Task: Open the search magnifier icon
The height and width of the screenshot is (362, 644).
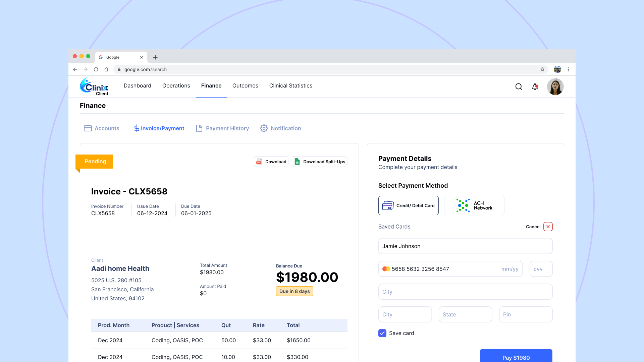Action: coord(519,87)
